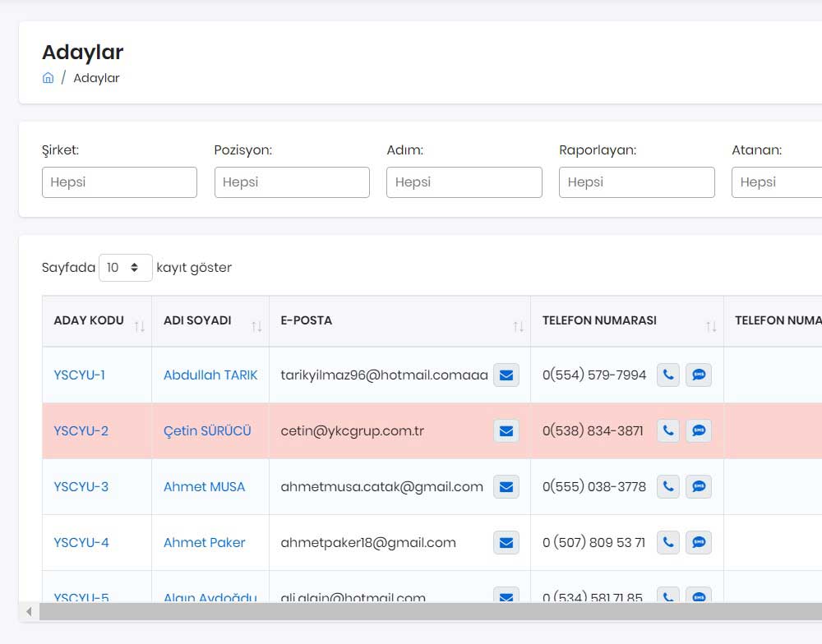Click envelope icon for Ahmet Paker
This screenshot has height=644, width=822.
pyautogui.click(x=506, y=542)
